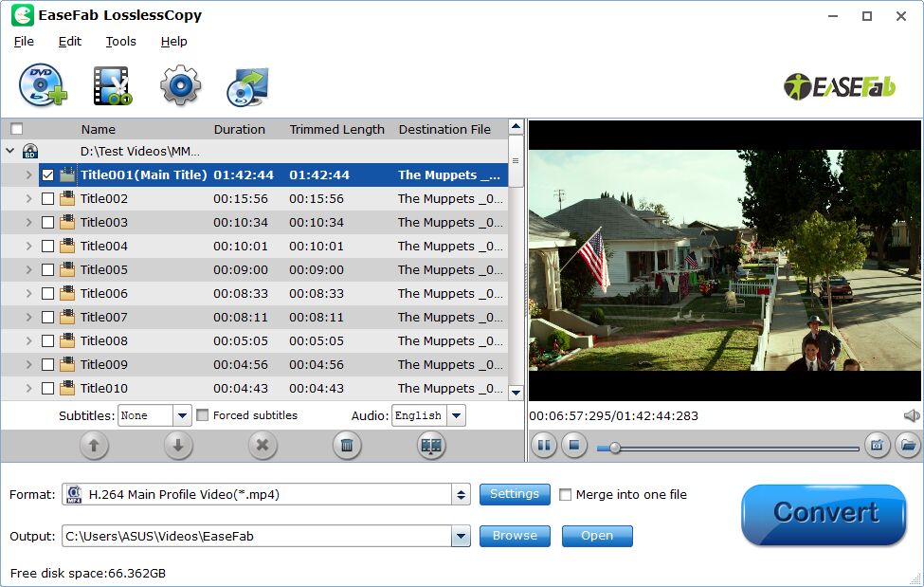This screenshot has width=924, height=587.
Task: Click the title list scroll down arrow
Action: 516,393
